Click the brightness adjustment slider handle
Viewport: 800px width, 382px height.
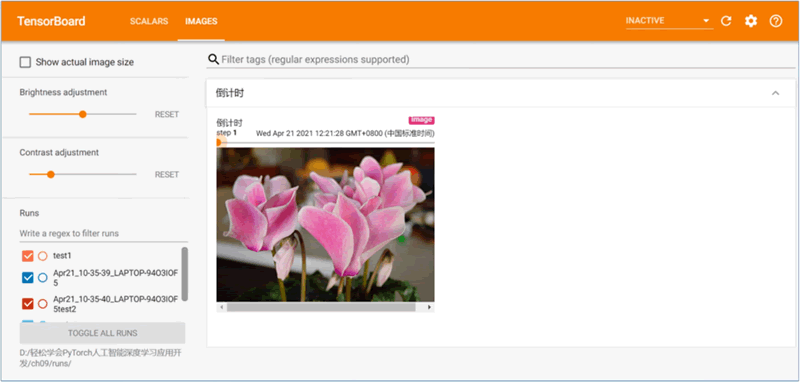[x=83, y=114]
